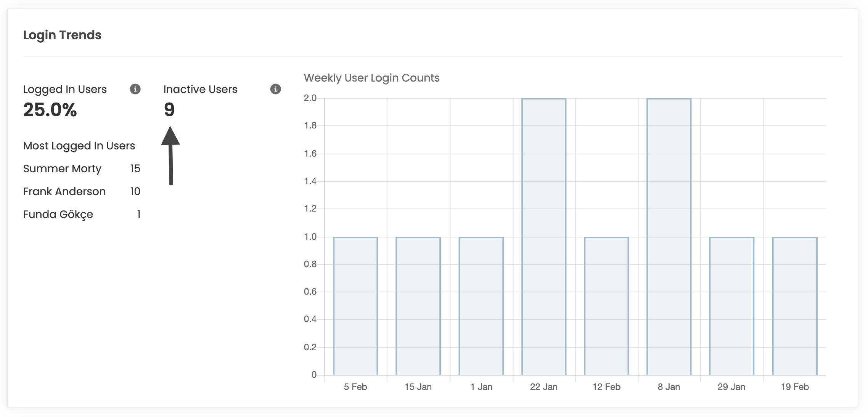Viewport: 868px width, 417px height.
Task: Select Frank Anderson user entry
Action: point(64,191)
